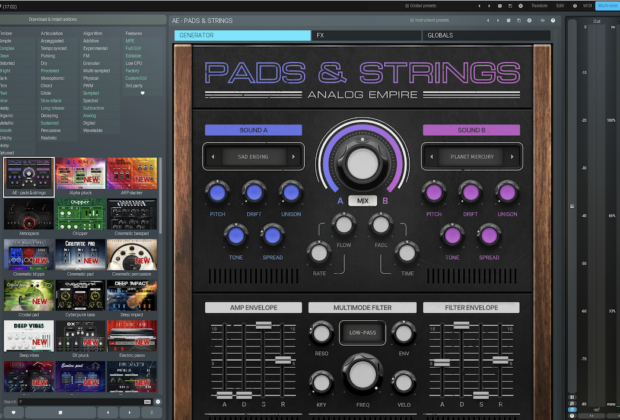Open SAD ENDING sound A selector
620x420 pixels.
pyautogui.click(x=253, y=157)
